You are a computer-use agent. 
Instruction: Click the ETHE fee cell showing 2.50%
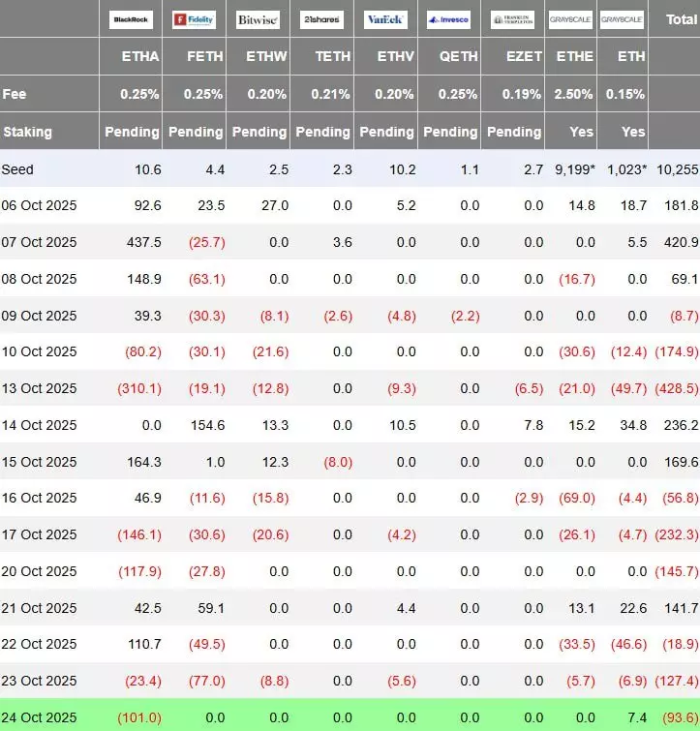[x=574, y=94]
